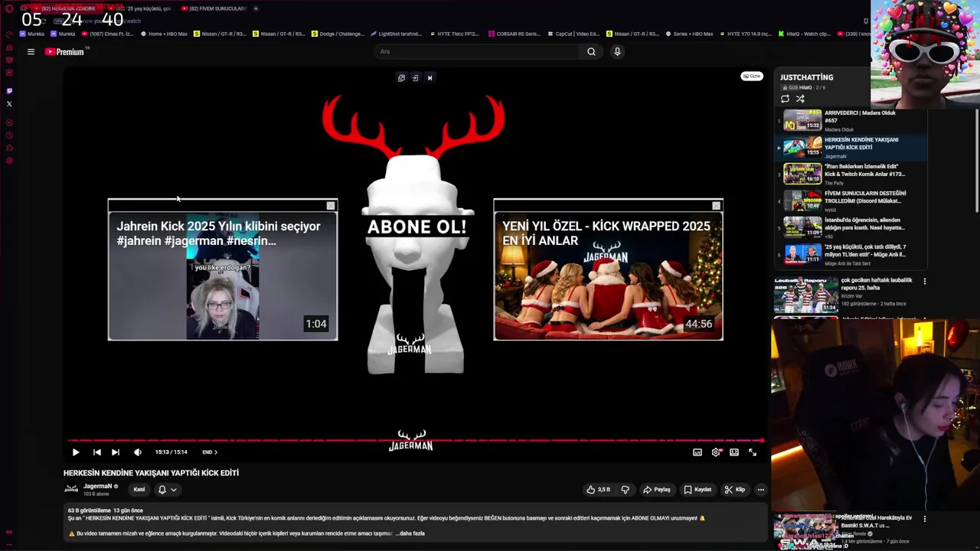The image size is (980, 551).
Task: Select "'25 yaş küçüktü" playlist video
Action: (x=851, y=255)
